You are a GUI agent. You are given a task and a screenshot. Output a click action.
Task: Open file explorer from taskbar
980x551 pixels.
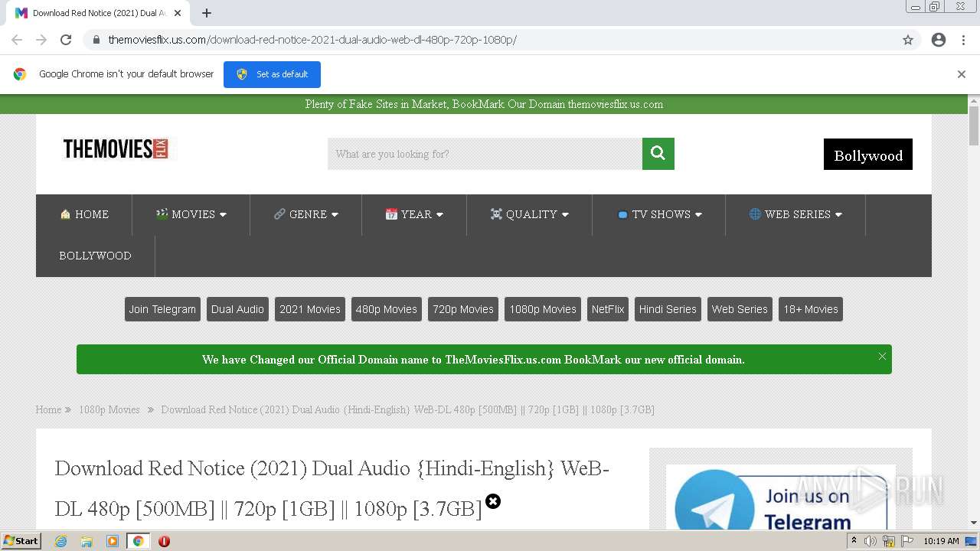[x=87, y=541]
